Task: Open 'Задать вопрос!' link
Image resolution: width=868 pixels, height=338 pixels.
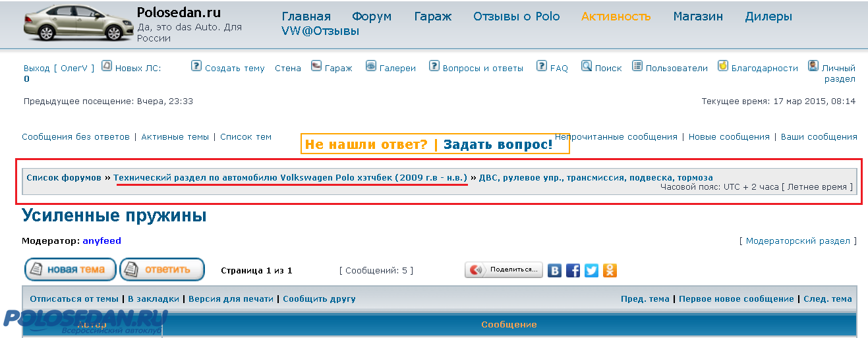Action: coord(498,144)
